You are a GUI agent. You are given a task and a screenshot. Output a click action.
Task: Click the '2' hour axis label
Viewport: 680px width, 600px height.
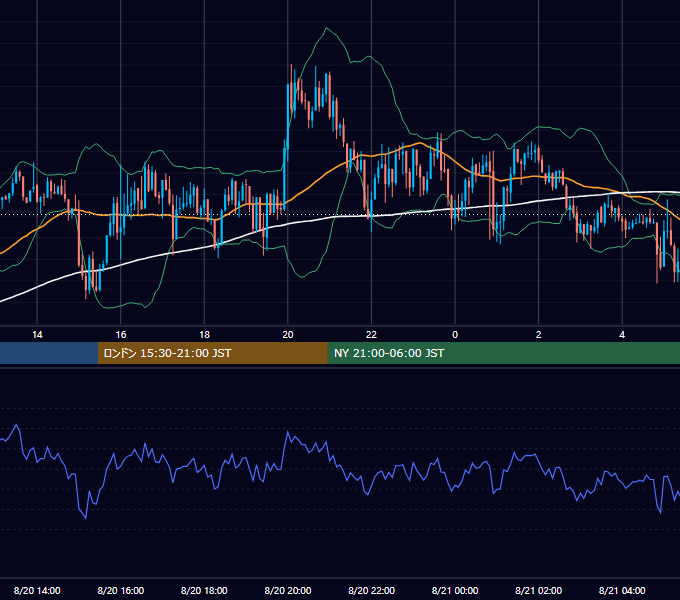point(539,335)
